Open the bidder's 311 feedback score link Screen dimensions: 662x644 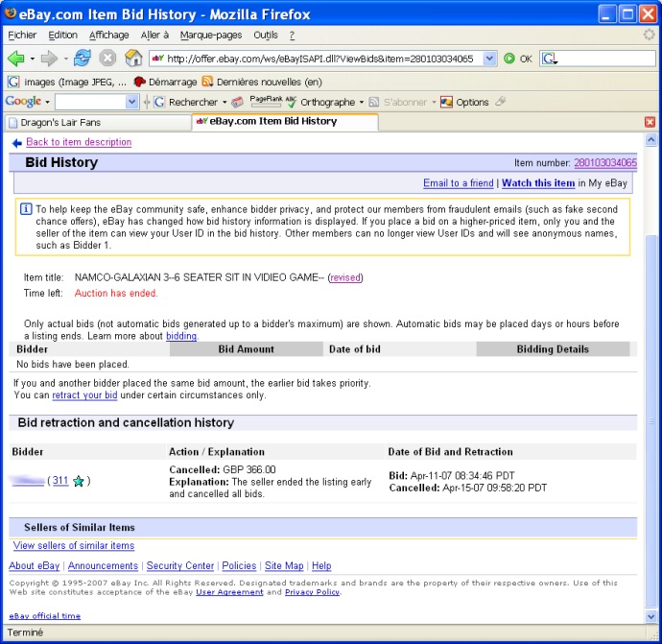60,481
